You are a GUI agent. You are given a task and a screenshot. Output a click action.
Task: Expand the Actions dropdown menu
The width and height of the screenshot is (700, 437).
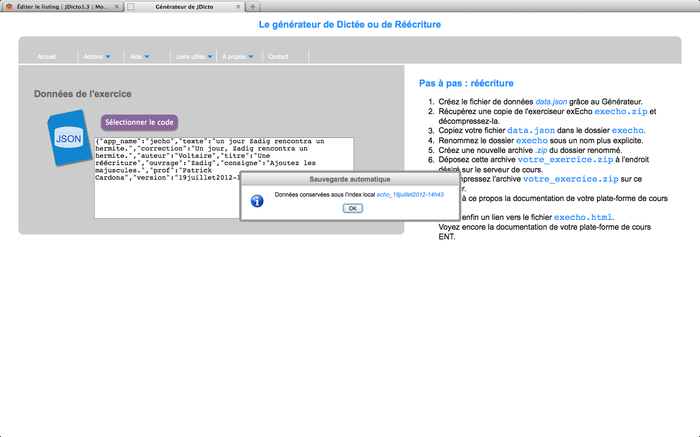(97, 57)
